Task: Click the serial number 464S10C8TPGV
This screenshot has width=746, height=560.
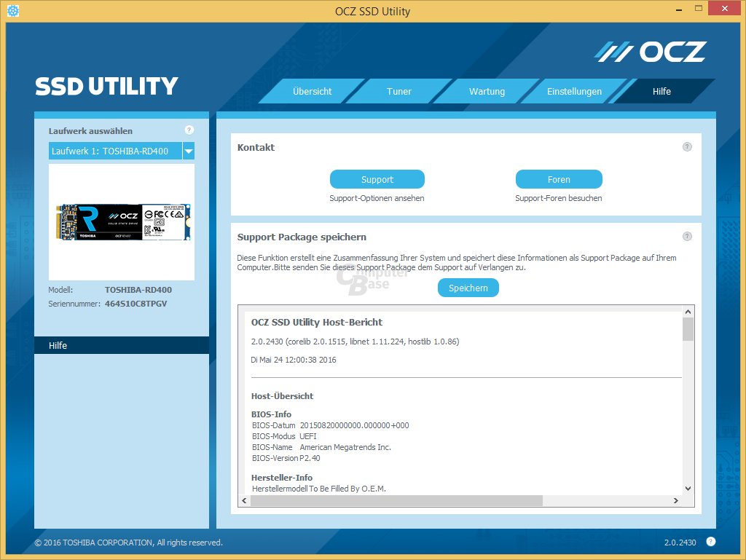Action: click(136, 304)
